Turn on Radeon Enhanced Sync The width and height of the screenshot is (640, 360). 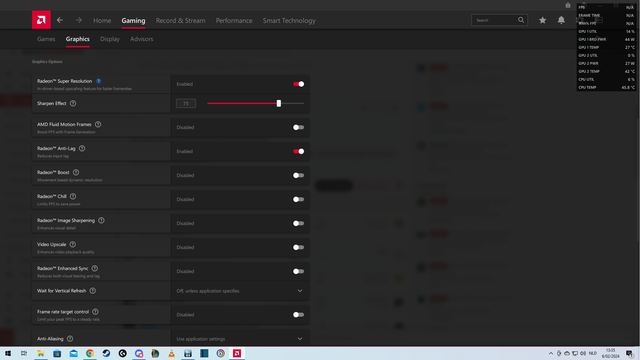coord(298,271)
